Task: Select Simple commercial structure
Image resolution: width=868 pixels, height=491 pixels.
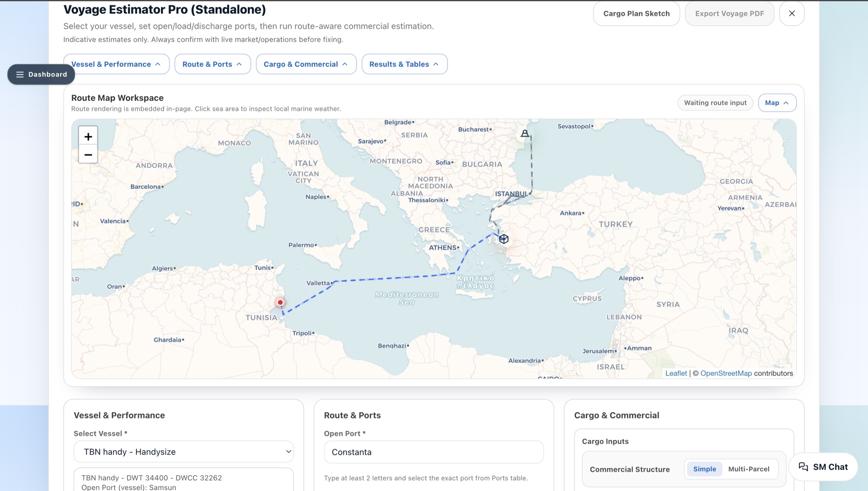Action: [x=704, y=469]
